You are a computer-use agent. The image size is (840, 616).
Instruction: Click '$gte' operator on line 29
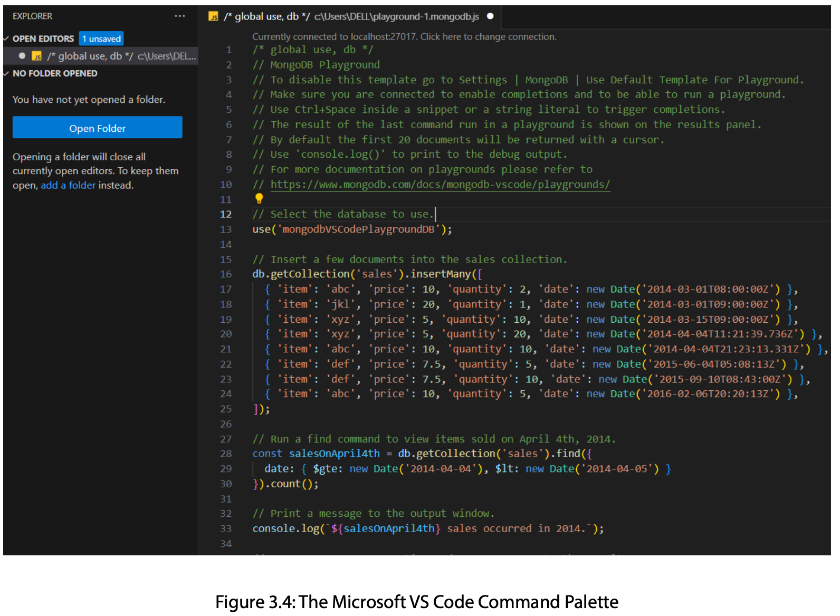pyautogui.click(x=325, y=469)
